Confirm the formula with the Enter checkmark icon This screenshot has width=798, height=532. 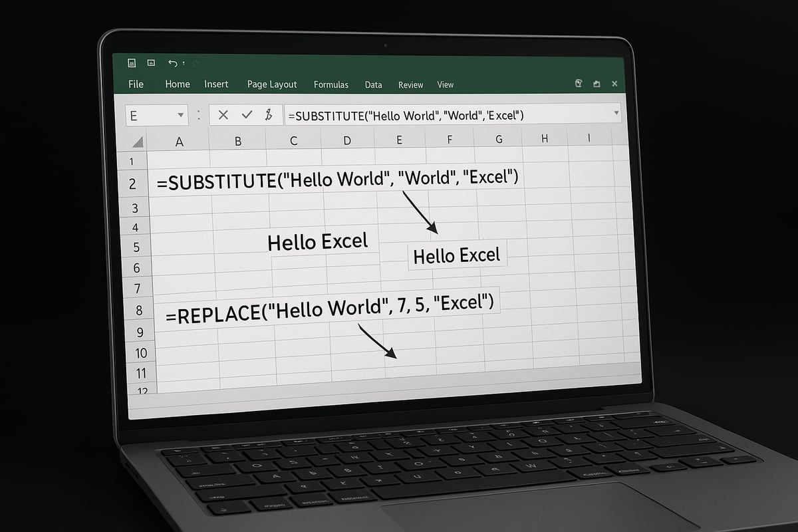click(247, 114)
